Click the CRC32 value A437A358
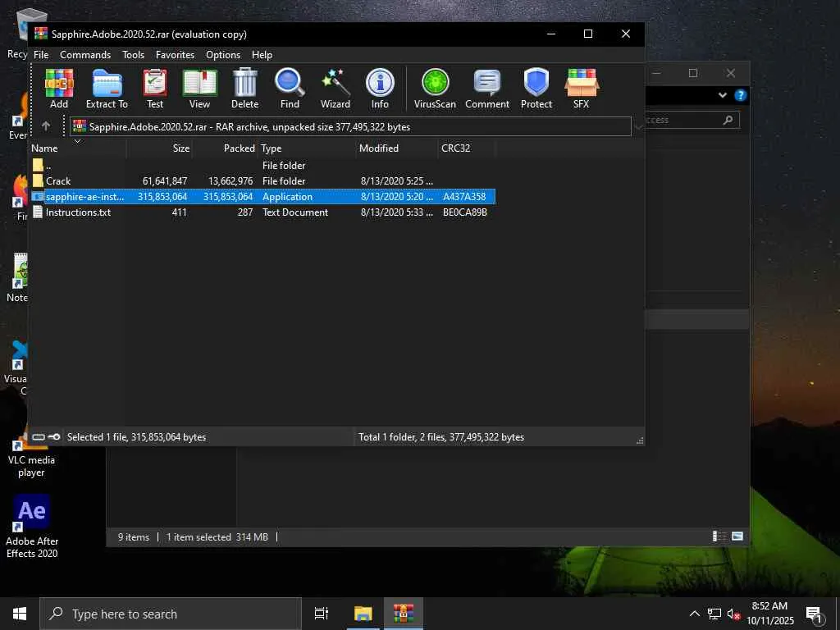Viewport: 840px width, 630px height. click(x=464, y=197)
